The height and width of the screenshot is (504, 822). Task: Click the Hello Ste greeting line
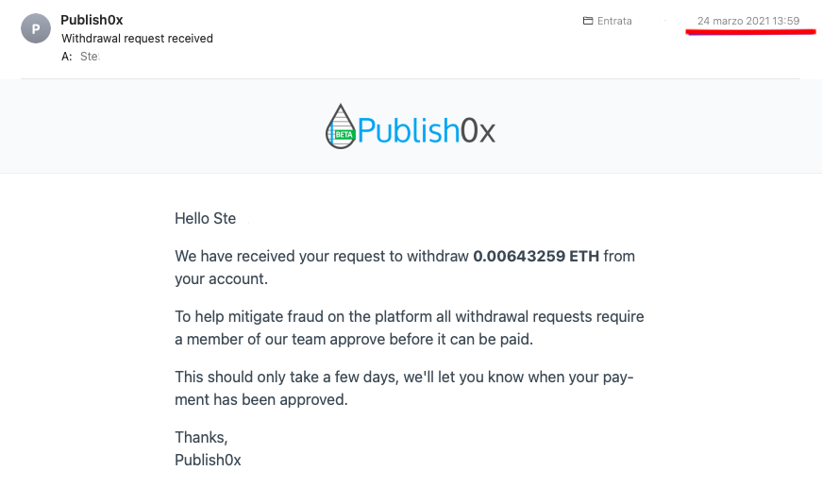click(x=206, y=218)
